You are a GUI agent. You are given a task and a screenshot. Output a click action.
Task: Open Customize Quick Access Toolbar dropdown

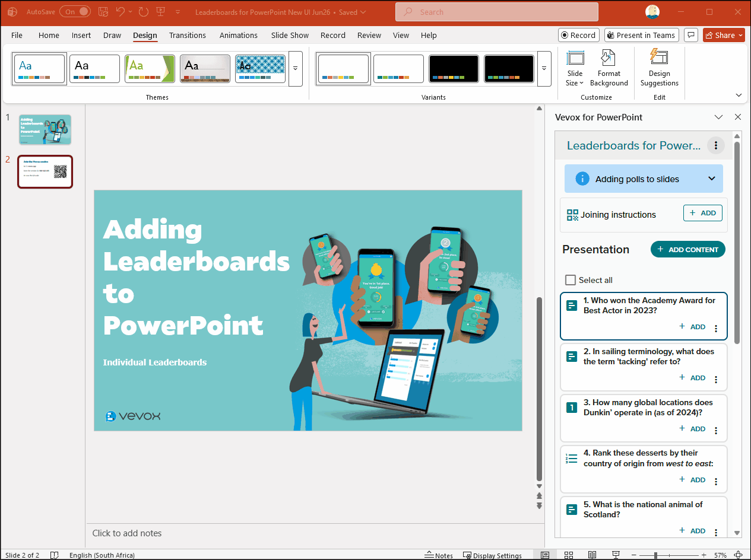click(x=178, y=12)
